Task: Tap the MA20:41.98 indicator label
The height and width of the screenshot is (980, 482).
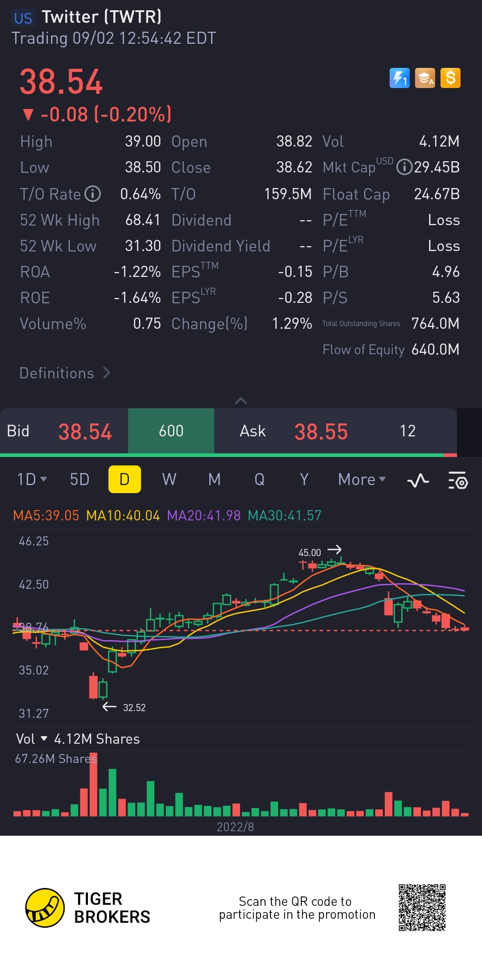Action: pyautogui.click(x=204, y=515)
